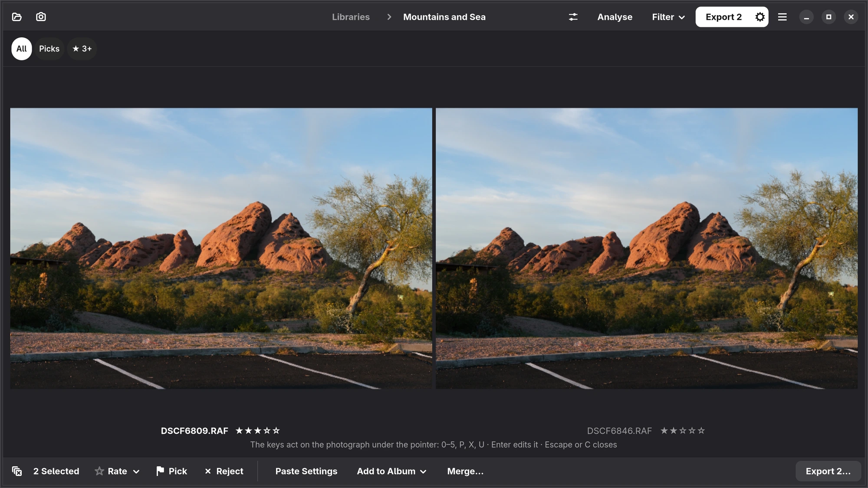Select the DSCF6846.RAF photograph on the right
This screenshot has height=488, width=868.
point(647,248)
